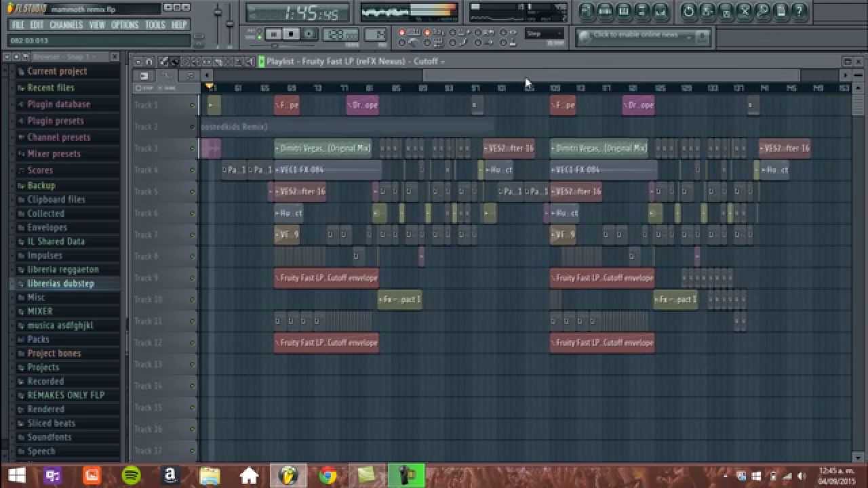Select the playlist paint brush tool
Image resolution: width=868 pixels, height=488 pixels.
[174, 62]
